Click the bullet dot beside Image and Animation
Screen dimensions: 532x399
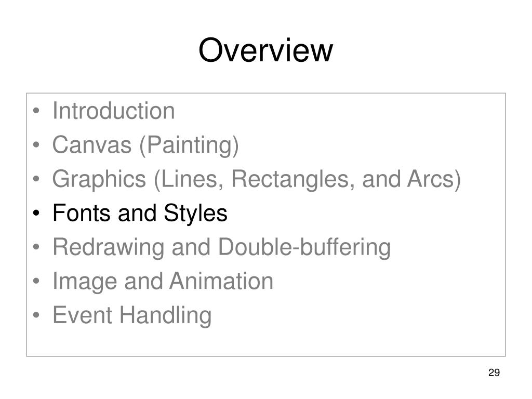click(x=36, y=281)
